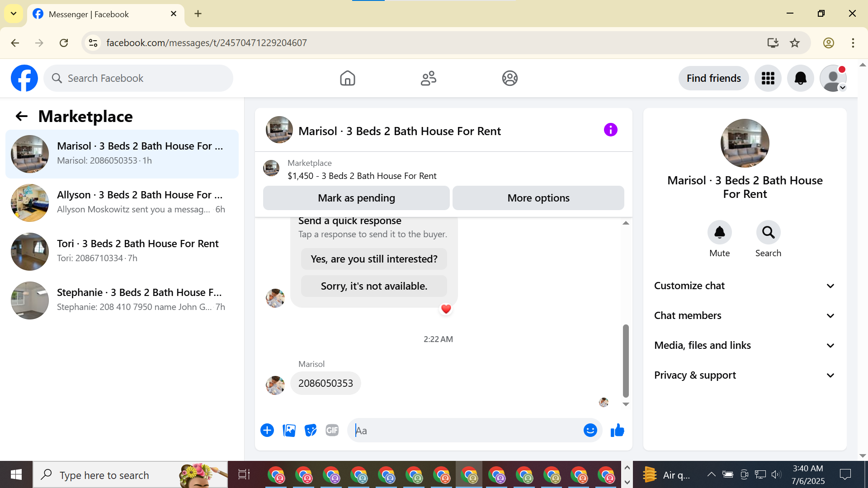Screen dimensions: 868x488
Task: Expand Media, files and links
Action: coord(745,346)
